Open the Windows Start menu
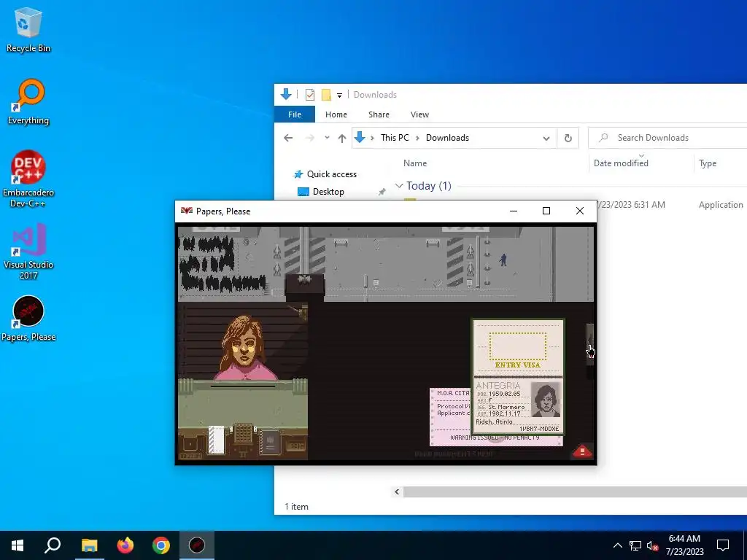Viewport: 747px width, 560px height. 18,545
